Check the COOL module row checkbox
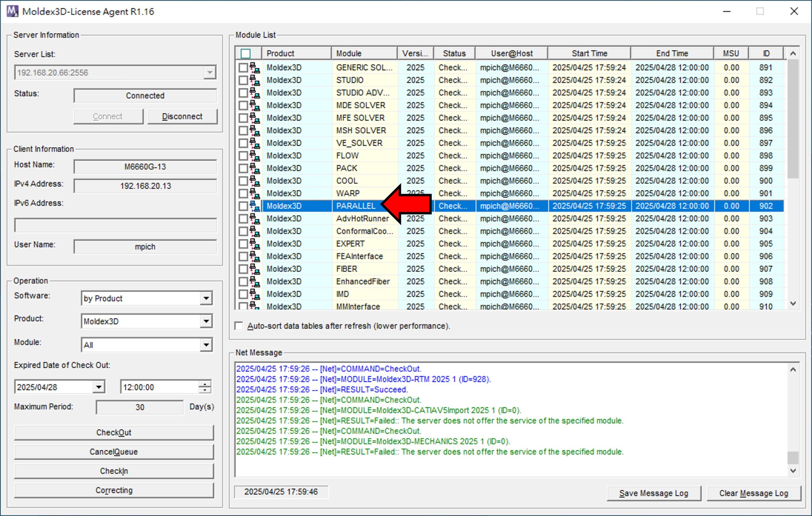Viewport: 812px width, 516px height. coord(243,181)
